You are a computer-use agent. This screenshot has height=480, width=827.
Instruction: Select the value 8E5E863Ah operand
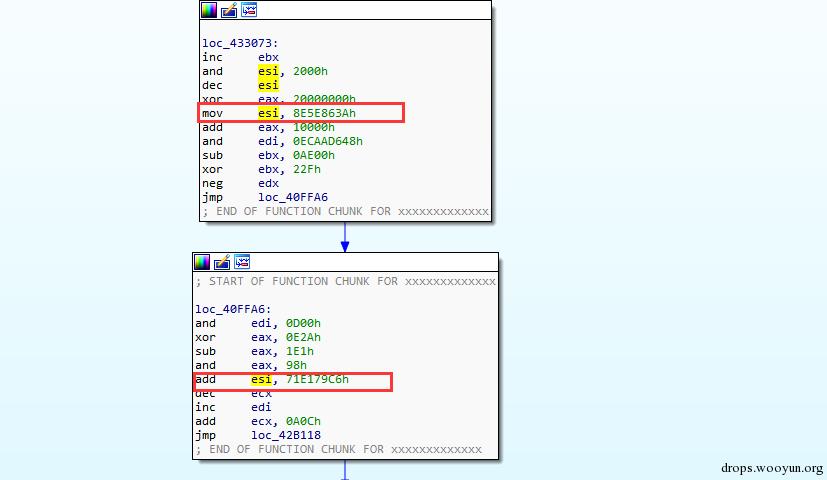pyautogui.click(x=324, y=113)
